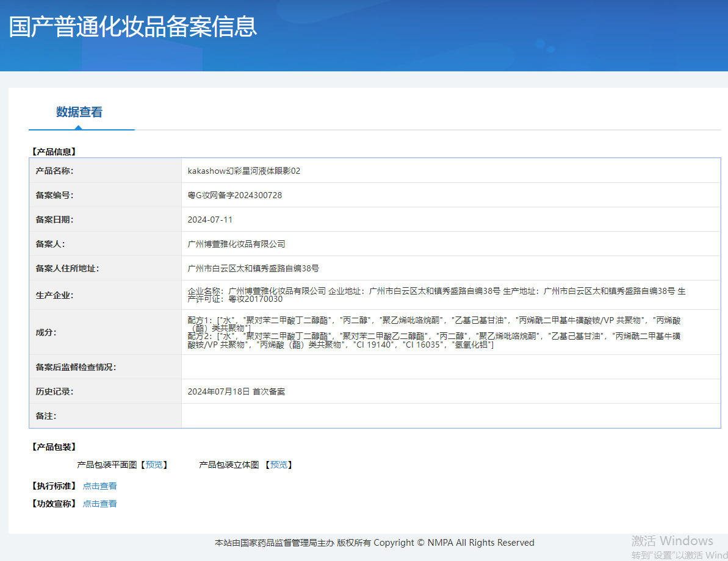Screen dimensions: 728x561
Task: Open 功效宣称 点击查看 link
Action: click(99, 504)
